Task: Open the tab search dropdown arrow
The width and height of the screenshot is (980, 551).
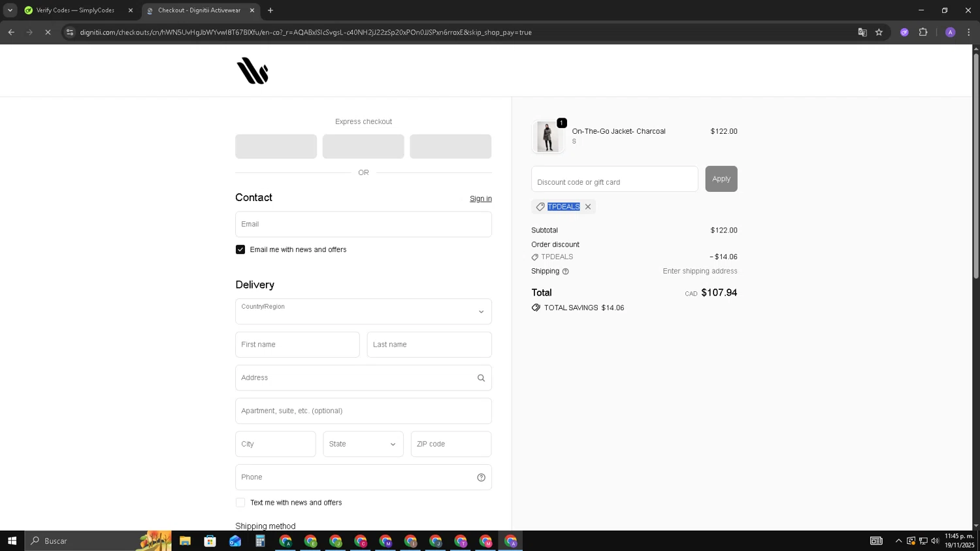Action: (10, 10)
